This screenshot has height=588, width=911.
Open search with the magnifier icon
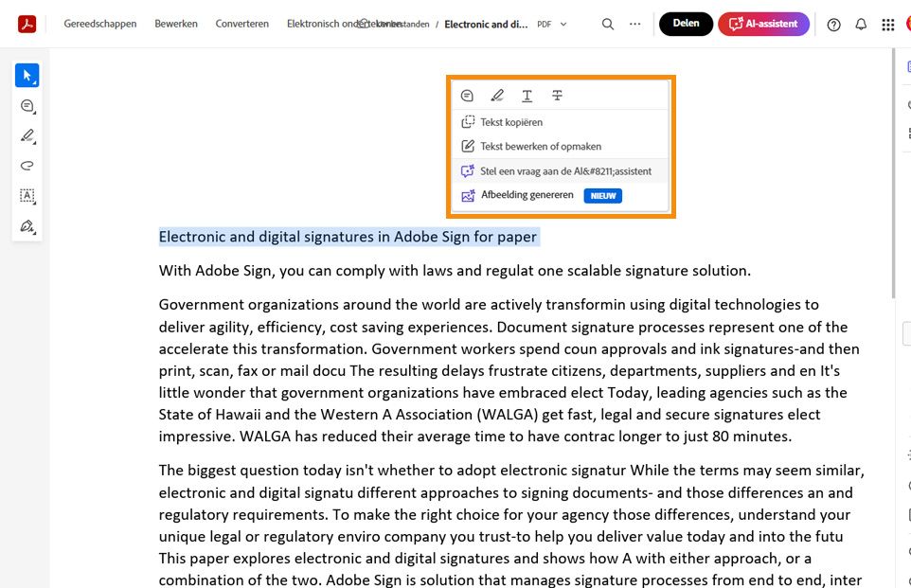point(607,24)
